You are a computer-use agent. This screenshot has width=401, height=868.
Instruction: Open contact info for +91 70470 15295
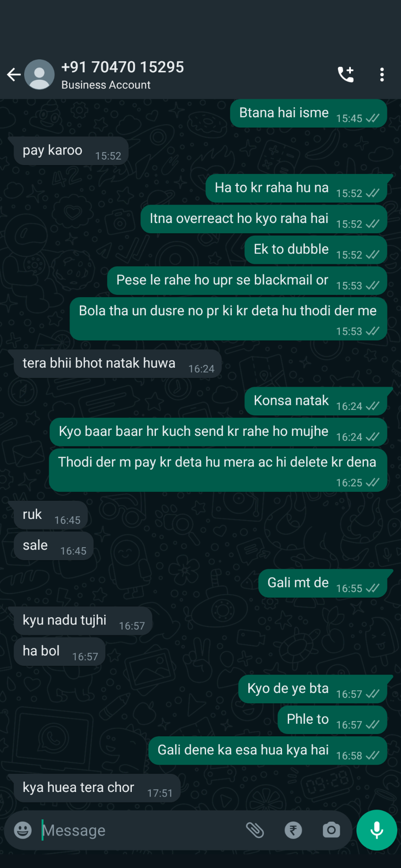[123, 67]
